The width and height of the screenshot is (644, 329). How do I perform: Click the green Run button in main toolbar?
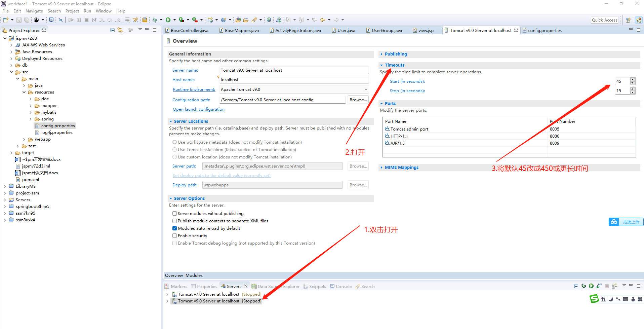168,20
